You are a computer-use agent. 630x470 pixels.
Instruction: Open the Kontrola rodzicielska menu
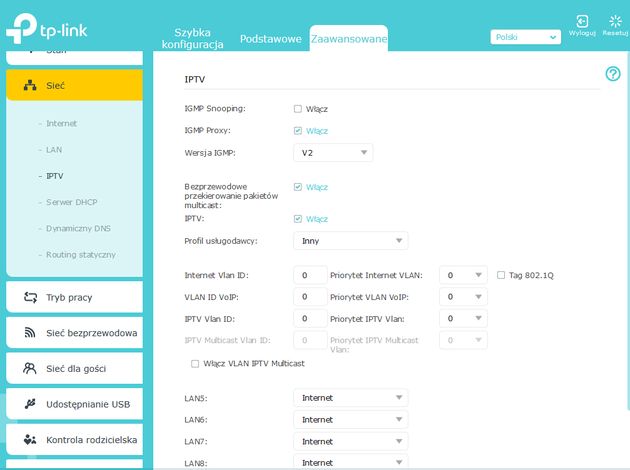(74, 439)
